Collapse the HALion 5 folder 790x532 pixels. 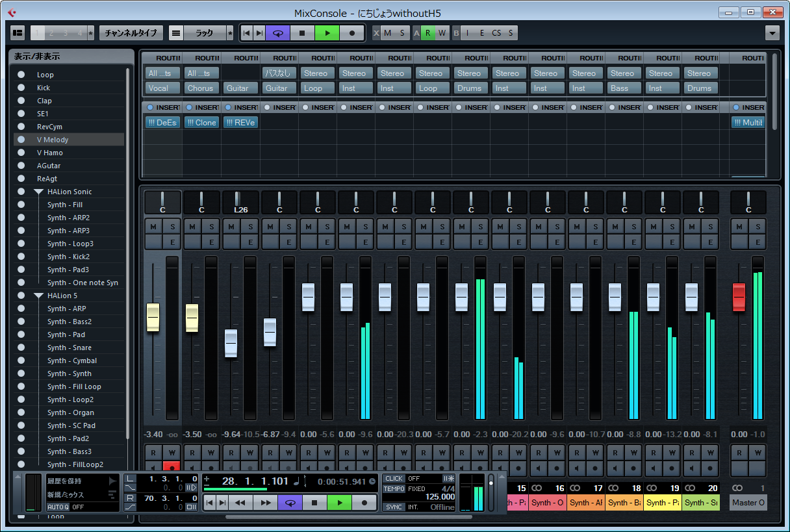coord(38,296)
